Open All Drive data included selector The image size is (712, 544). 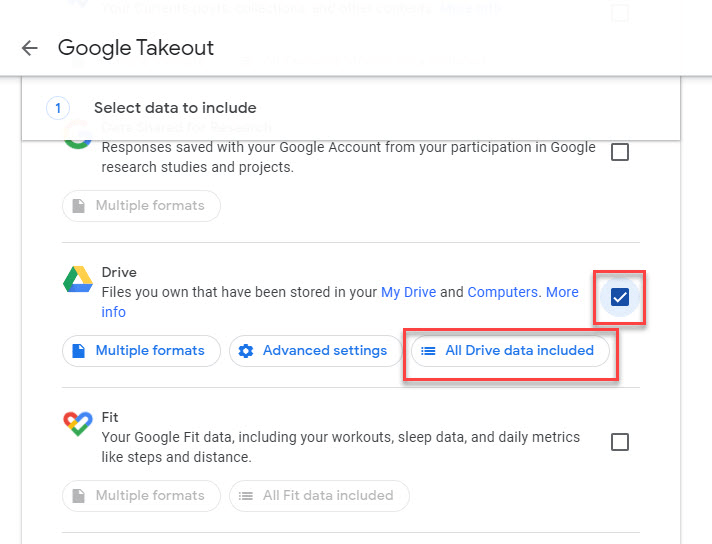pyautogui.click(x=510, y=351)
